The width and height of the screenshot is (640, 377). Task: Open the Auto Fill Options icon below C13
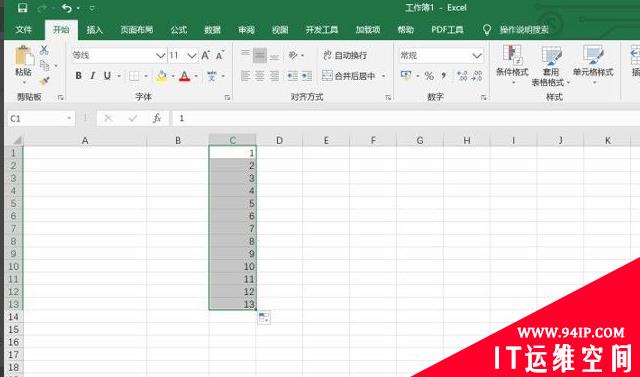coord(264,318)
